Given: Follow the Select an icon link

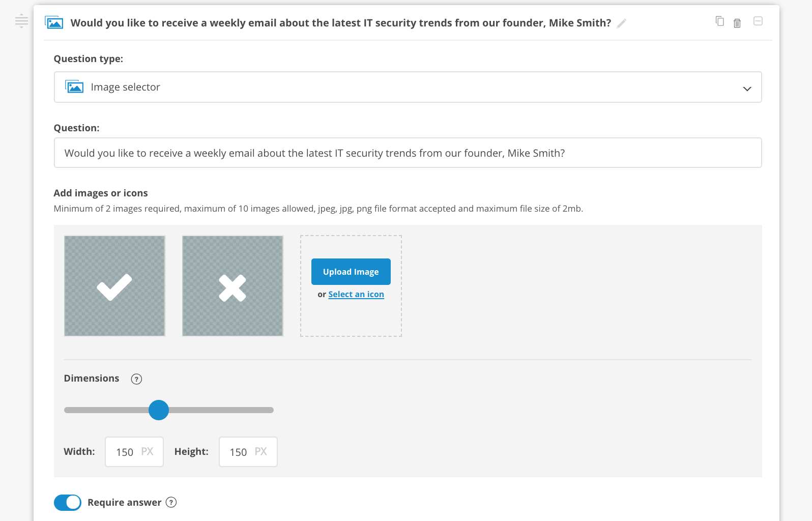Looking at the screenshot, I should click(x=356, y=294).
